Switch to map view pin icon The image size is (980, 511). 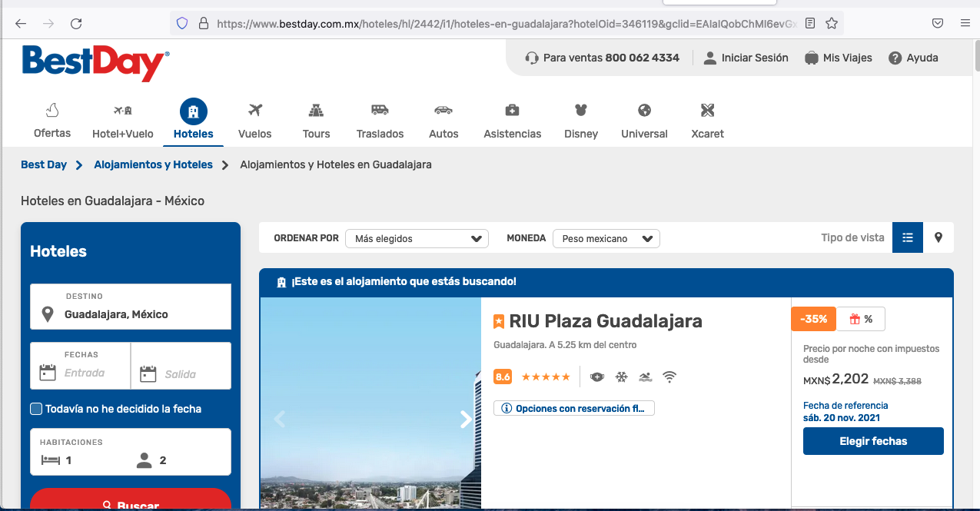(x=938, y=237)
